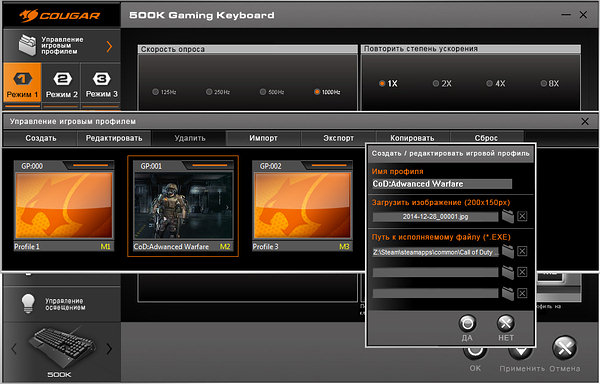This screenshot has height=384, width=600.
Task: Show next device with right arrow
Action: [x=109, y=348]
